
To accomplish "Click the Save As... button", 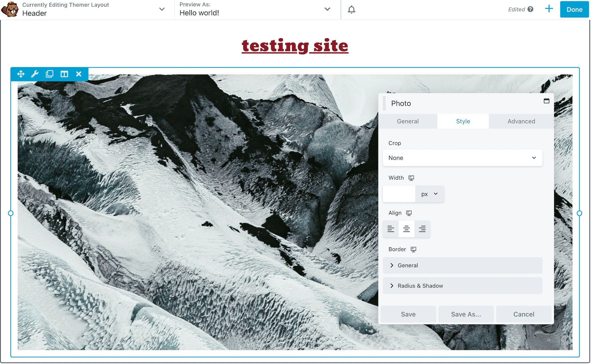I will pyautogui.click(x=466, y=314).
